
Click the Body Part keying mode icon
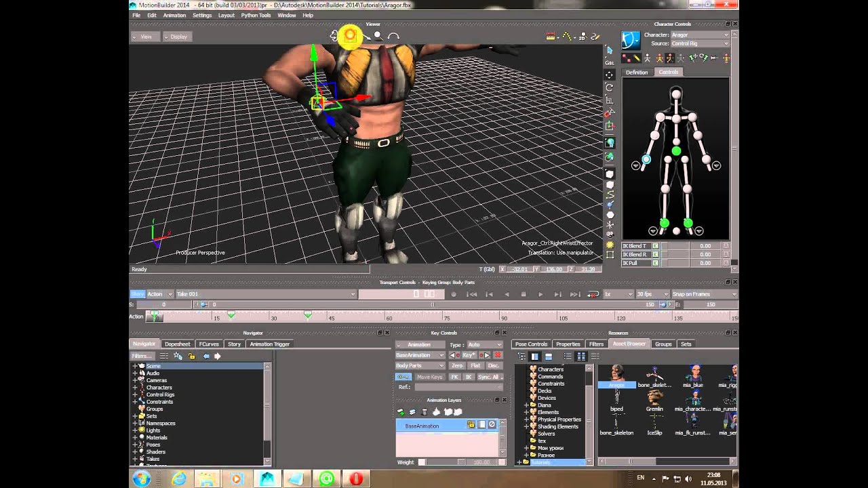pyautogui.click(x=669, y=58)
